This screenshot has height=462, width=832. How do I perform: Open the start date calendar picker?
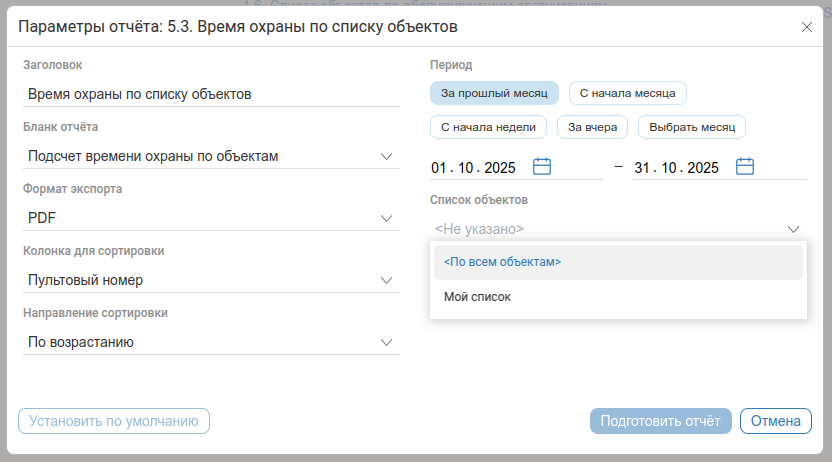pos(542,167)
